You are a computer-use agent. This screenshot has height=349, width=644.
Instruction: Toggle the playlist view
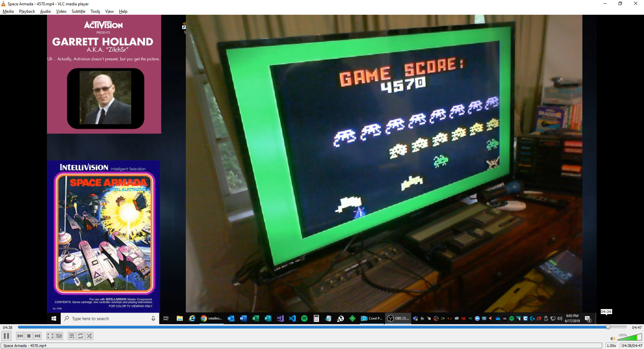coord(72,336)
